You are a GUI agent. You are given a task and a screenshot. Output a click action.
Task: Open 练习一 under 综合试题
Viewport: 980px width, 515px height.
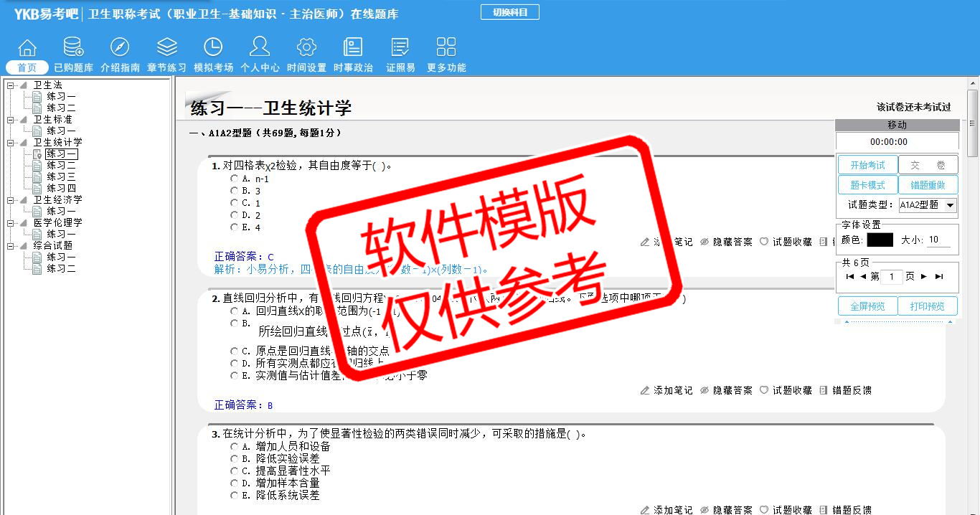[x=61, y=257]
